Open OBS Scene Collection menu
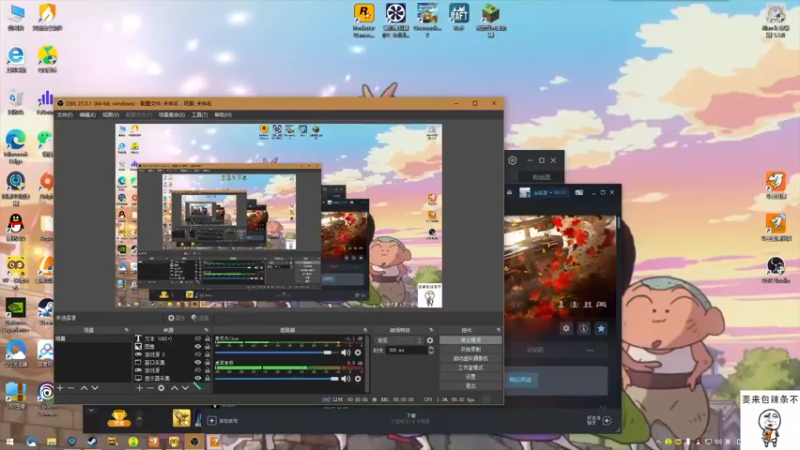This screenshot has width=800, height=450. tap(171, 115)
